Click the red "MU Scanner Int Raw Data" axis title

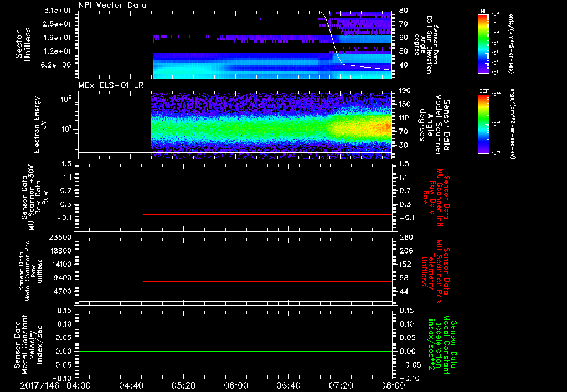[x=436, y=198]
